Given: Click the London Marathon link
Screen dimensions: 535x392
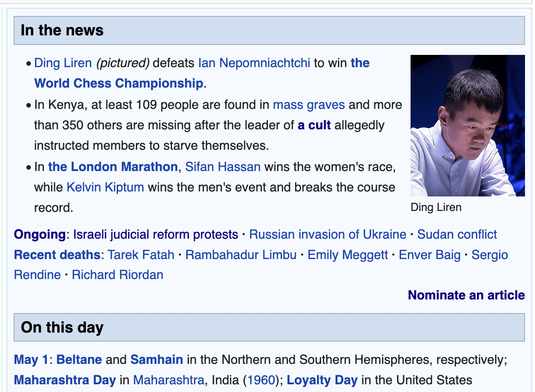Looking at the screenshot, I should pos(113,167).
